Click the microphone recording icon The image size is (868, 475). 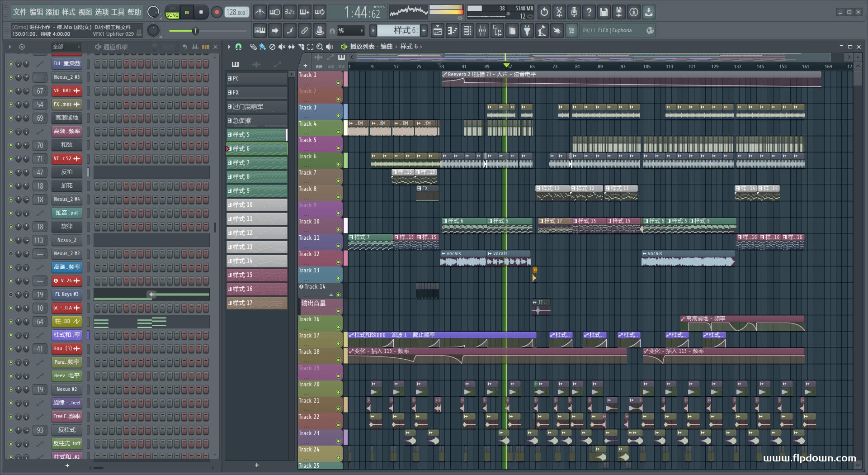point(574,12)
